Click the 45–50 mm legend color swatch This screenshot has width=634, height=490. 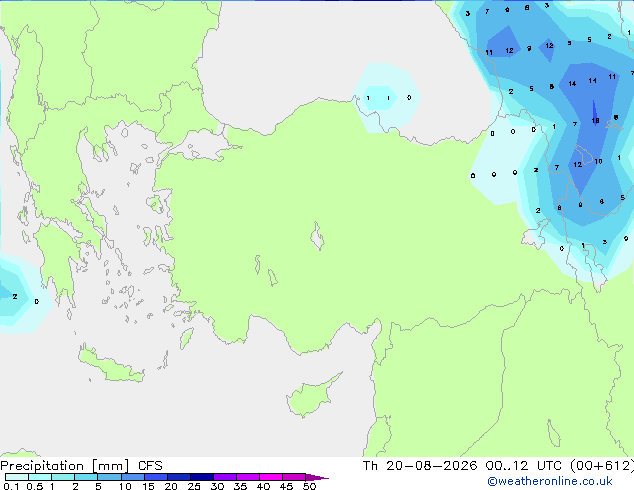294,477
